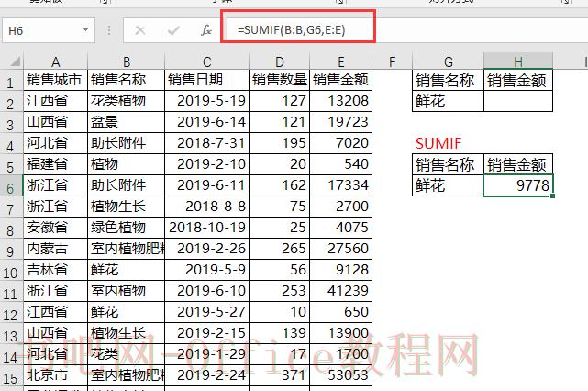588x391 pixels.
Task: Click cell with 福建省
Action: point(56,164)
